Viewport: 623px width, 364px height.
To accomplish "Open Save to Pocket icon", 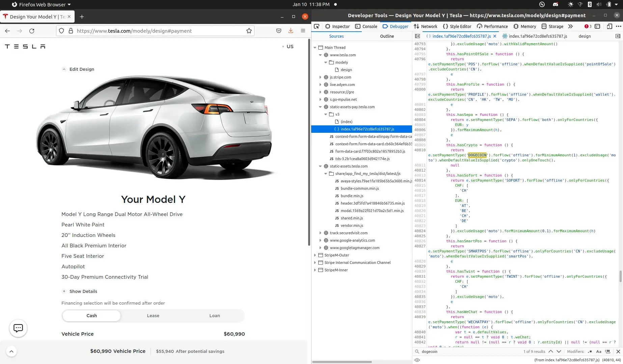I will (279, 31).
